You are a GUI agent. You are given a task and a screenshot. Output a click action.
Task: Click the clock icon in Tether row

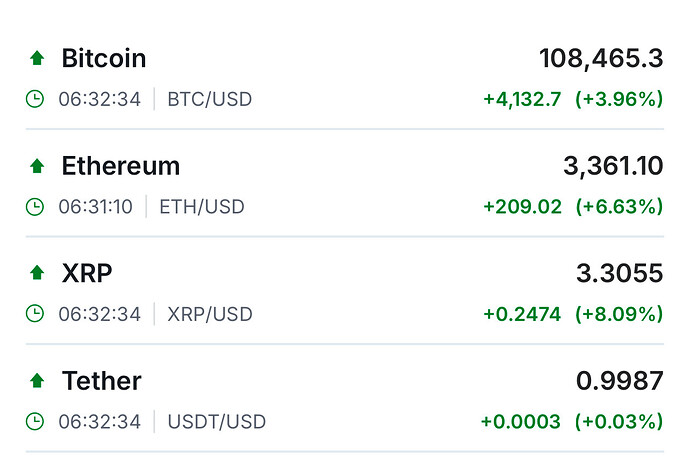(35, 421)
